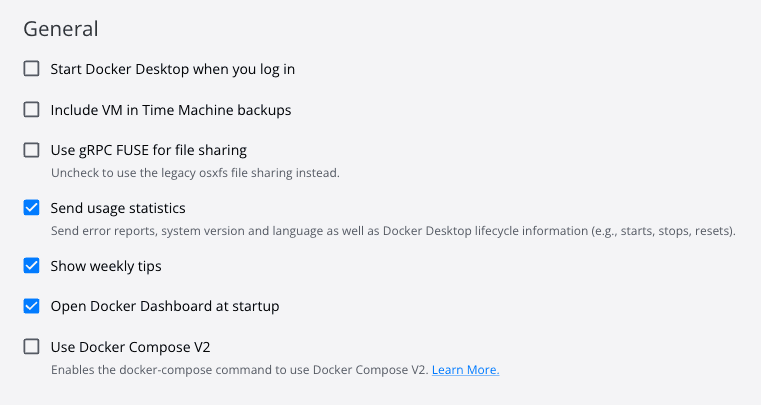Click the 'Use gRPC FUSE for file sharing' label
This screenshot has width=761, height=405.
click(x=148, y=151)
